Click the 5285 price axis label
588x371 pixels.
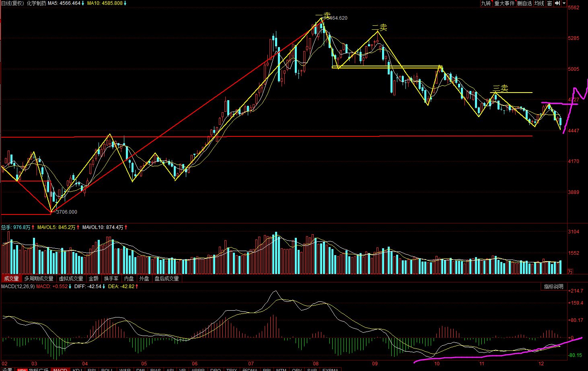click(574, 38)
